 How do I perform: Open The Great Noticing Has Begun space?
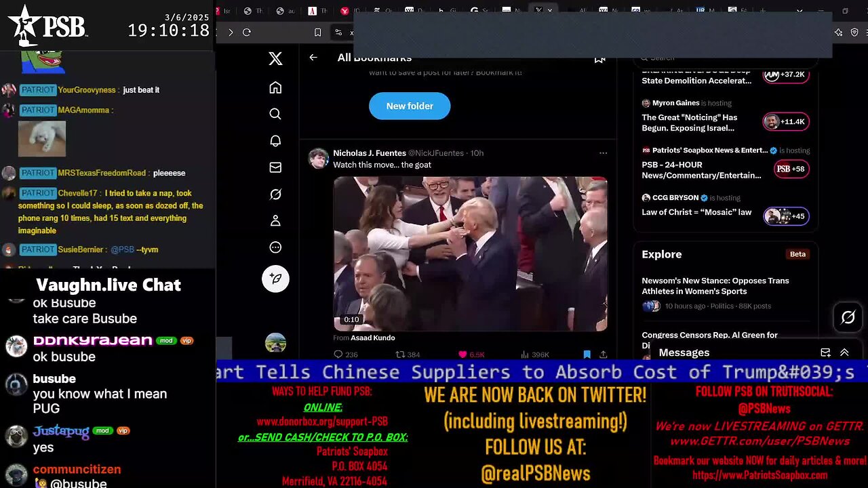690,123
